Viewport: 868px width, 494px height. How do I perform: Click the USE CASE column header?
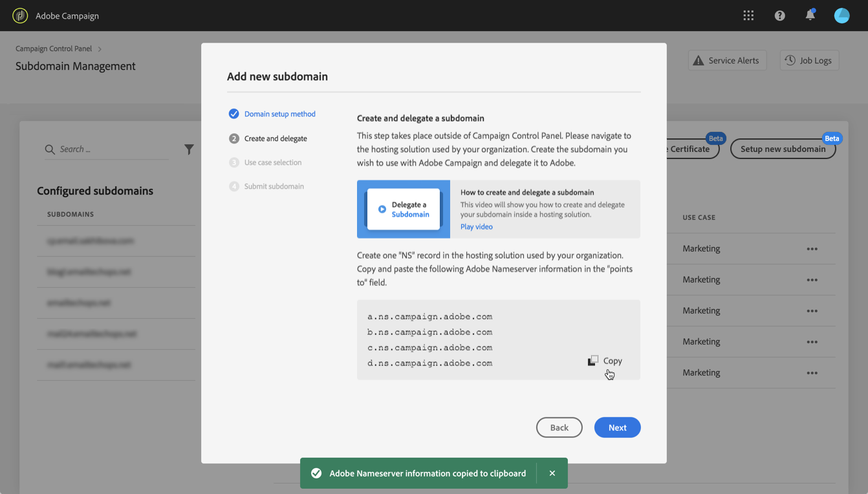point(699,218)
